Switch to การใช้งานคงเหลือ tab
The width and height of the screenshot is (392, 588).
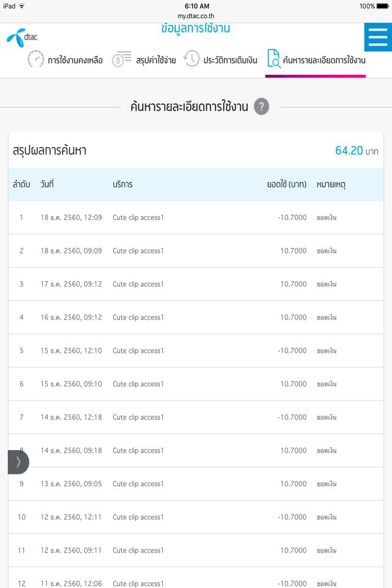click(75, 60)
